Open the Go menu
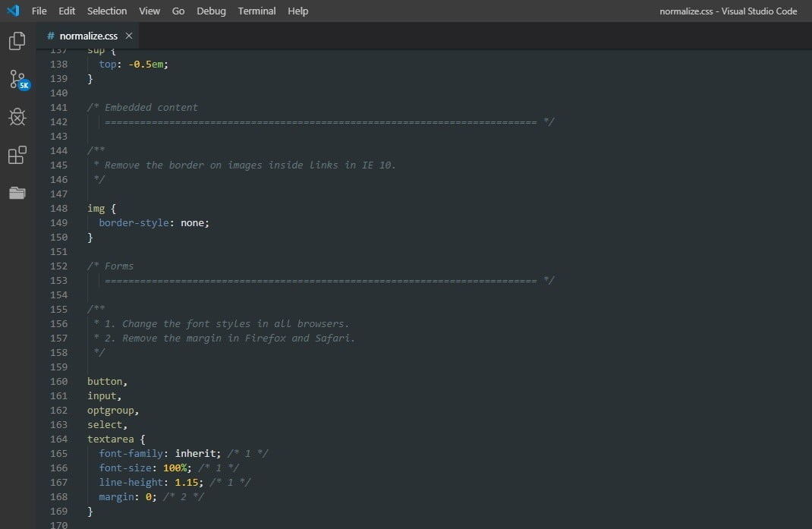 pos(178,11)
